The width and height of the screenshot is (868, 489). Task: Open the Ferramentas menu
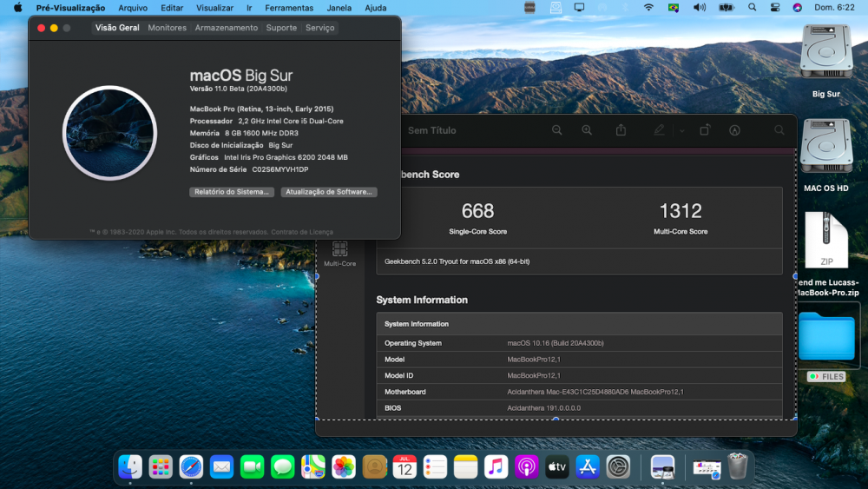click(289, 8)
